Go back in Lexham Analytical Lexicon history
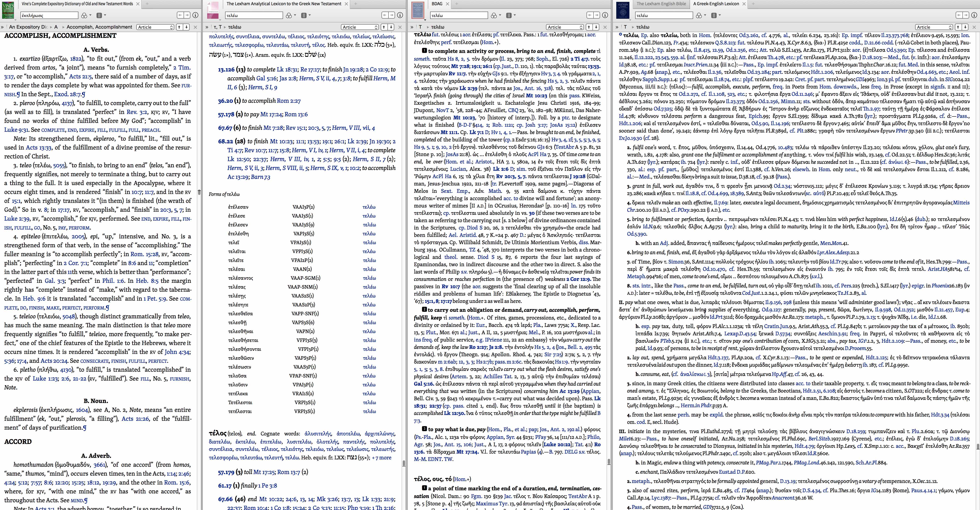The width and height of the screenshot is (980, 510). pyautogui.click(x=385, y=15)
